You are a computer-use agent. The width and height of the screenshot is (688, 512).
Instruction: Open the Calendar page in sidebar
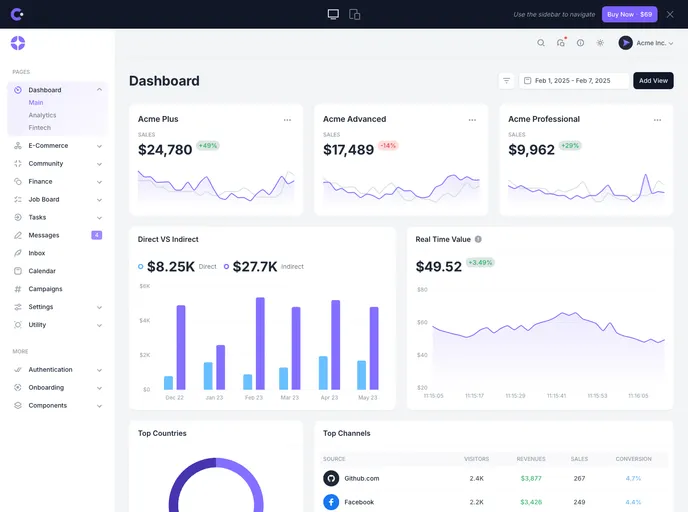(x=42, y=271)
